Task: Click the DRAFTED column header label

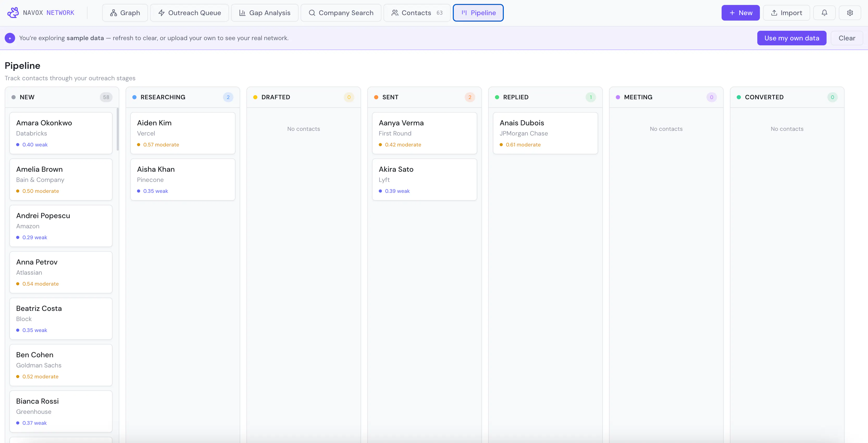Action: tap(276, 97)
